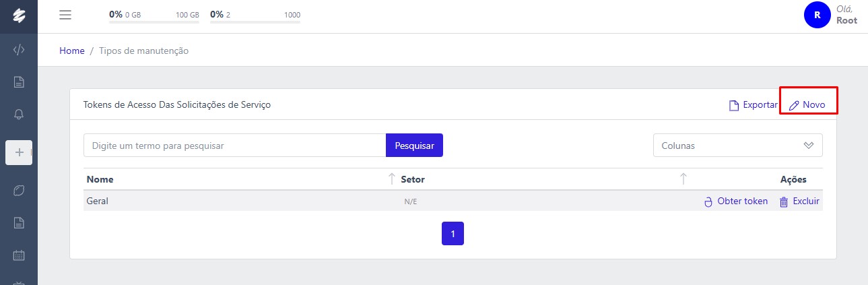The height and width of the screenshot is (285, 868).
Task: Click the app logo in the sidebar
Action: pyautogui.click(x=19, y=16)
